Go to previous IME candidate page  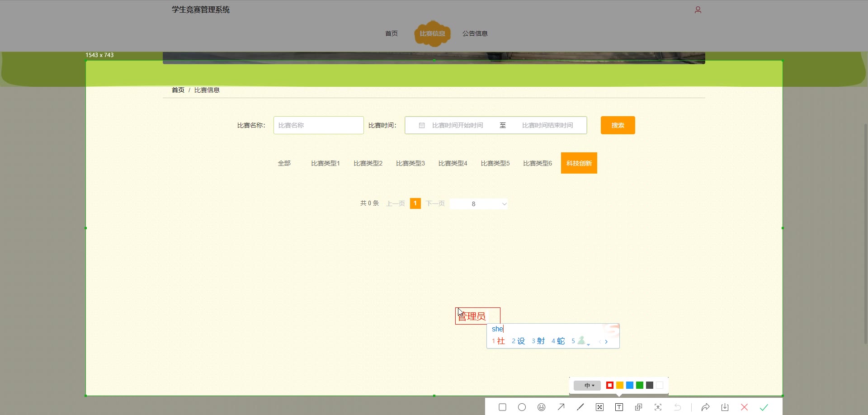pos(600,342)
